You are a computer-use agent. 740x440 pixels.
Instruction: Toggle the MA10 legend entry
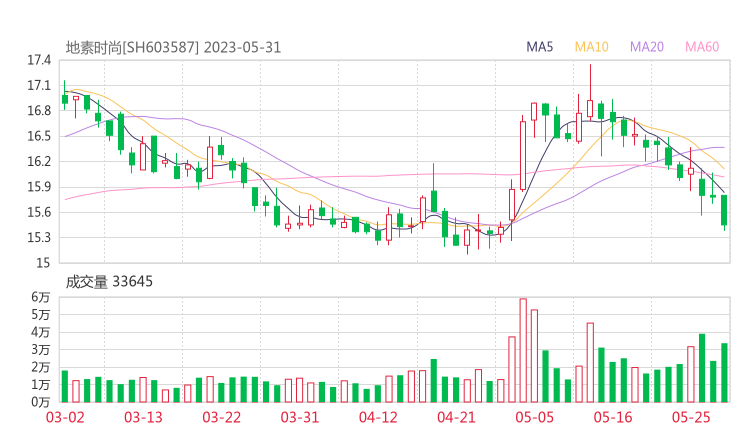click(x=591, y=47)
